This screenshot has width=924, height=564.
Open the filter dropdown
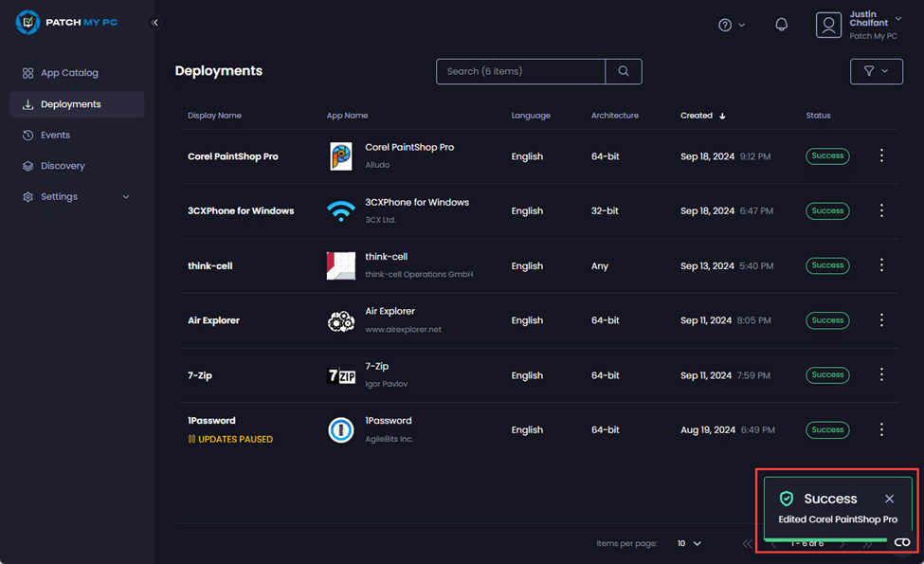876,71
